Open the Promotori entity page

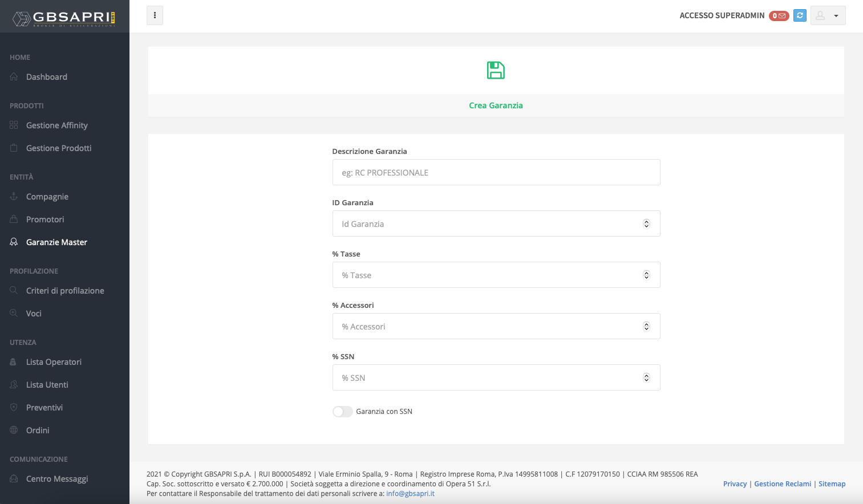point(44,219)
